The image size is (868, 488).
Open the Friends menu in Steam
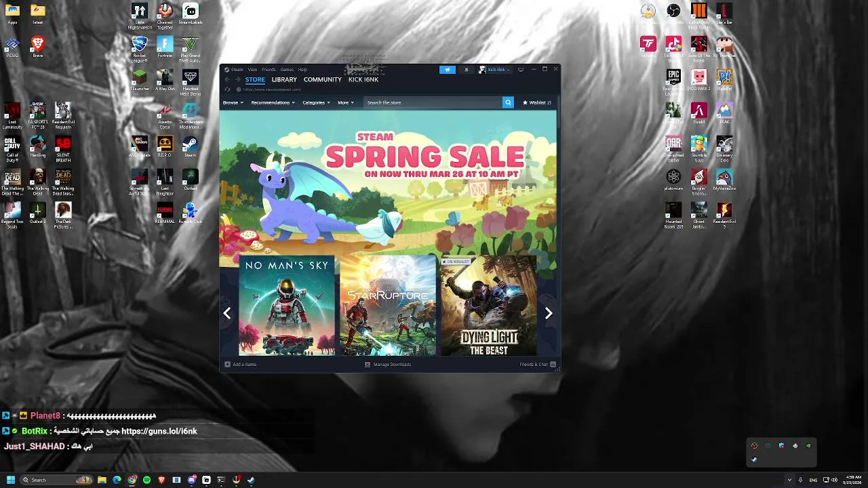click(269, 69)
